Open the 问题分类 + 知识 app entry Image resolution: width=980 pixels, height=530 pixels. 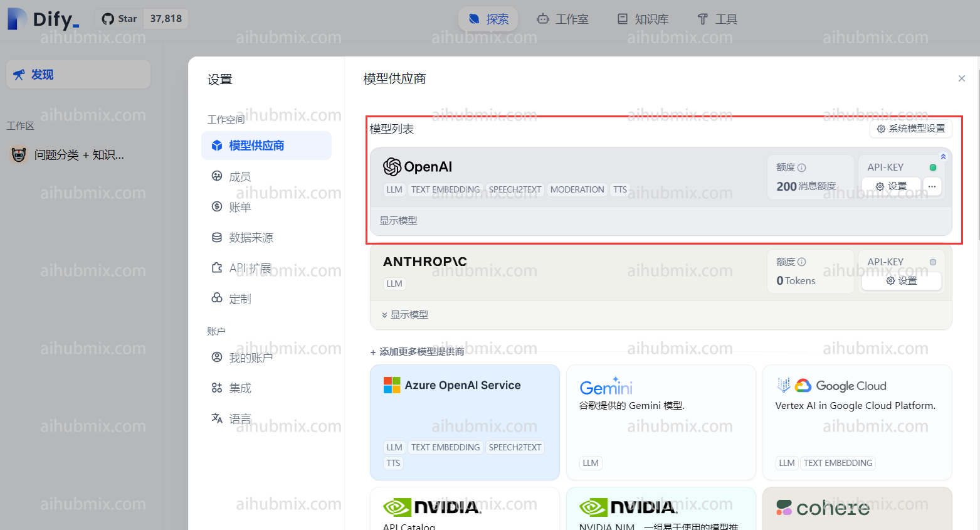(78, 155)
